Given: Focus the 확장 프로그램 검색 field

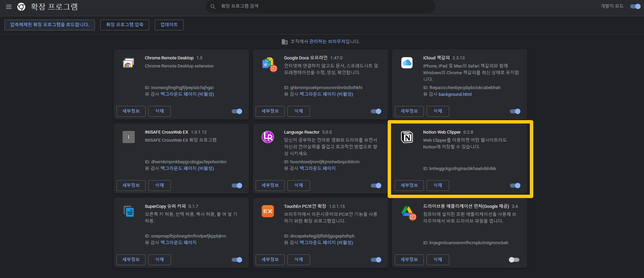Looking at the screenshot, I should coord(320,6).
